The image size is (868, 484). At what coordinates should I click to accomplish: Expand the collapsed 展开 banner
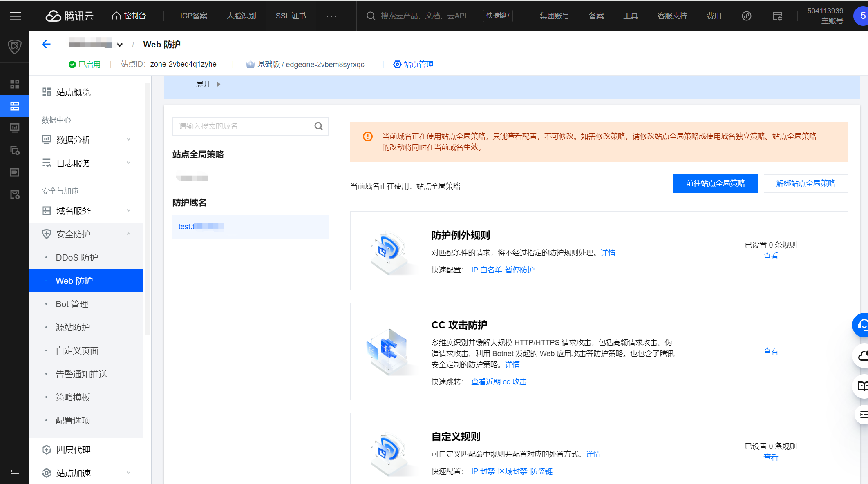click(x=208, y=84)
